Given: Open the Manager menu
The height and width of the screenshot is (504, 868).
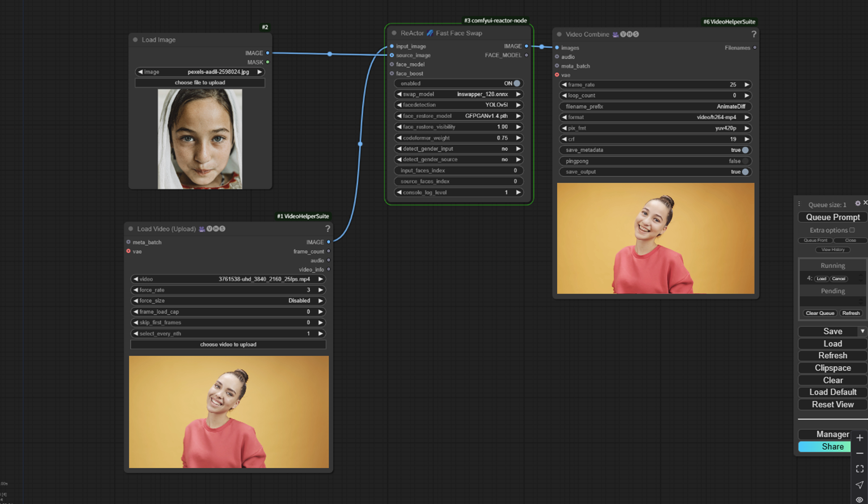Looking at the screenshot, I should click(x=832, y=434).
